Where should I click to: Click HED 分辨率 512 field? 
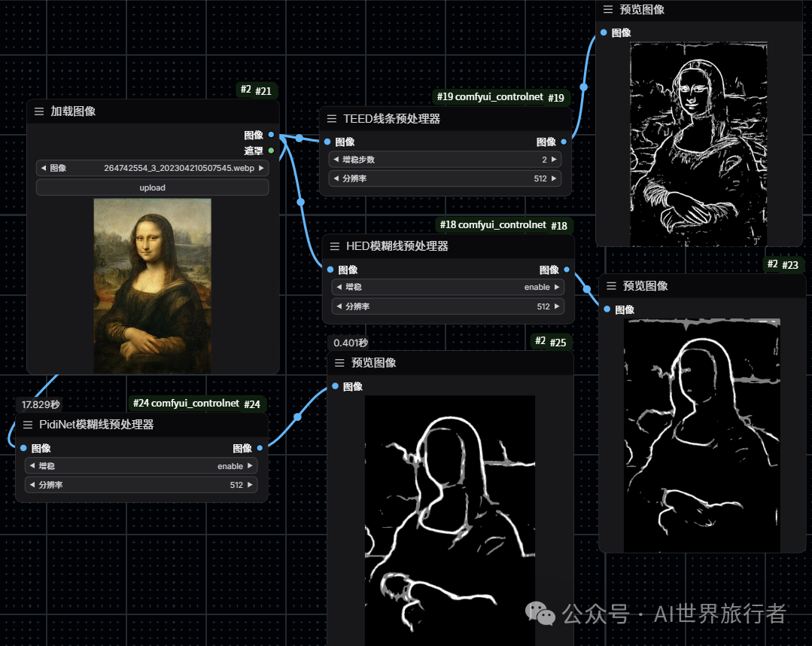coord(448,306)
